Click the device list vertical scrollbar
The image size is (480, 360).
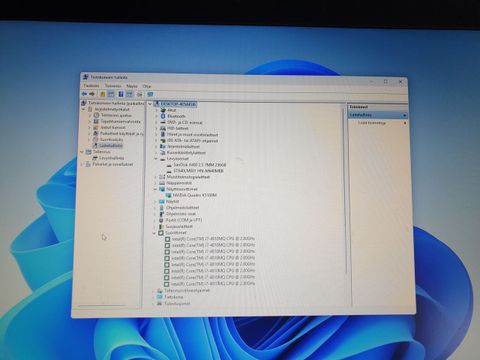pyautogui.click(x=345, y=190)
